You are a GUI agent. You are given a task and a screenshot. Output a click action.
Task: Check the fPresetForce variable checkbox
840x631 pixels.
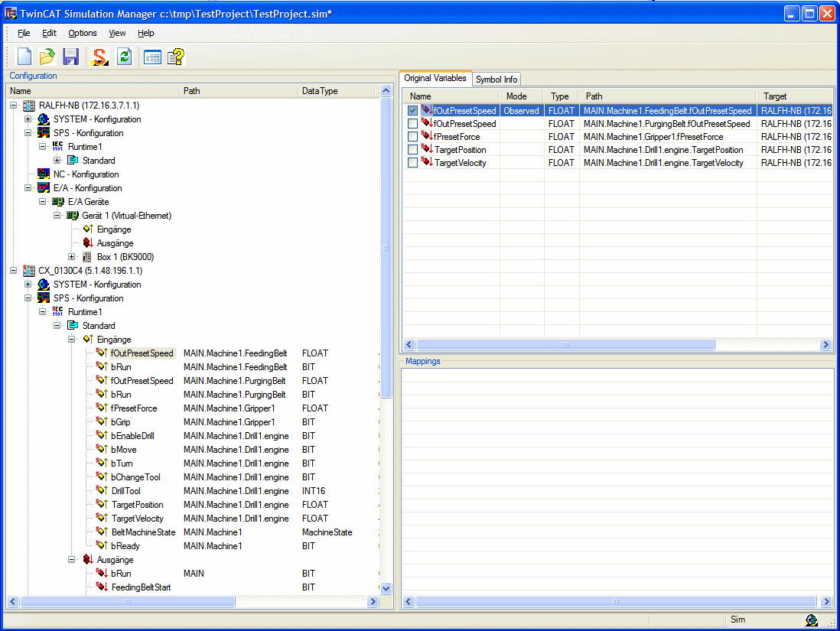pos(412,137)
